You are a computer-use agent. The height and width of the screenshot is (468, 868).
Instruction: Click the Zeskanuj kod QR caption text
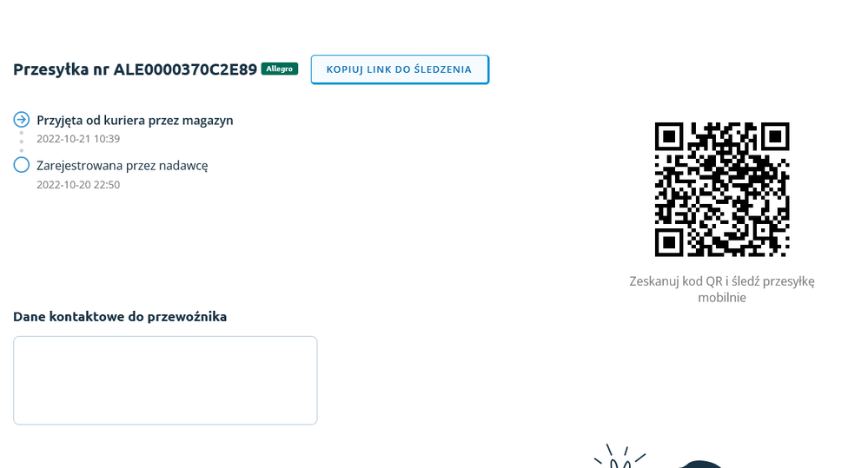(721, 289)
